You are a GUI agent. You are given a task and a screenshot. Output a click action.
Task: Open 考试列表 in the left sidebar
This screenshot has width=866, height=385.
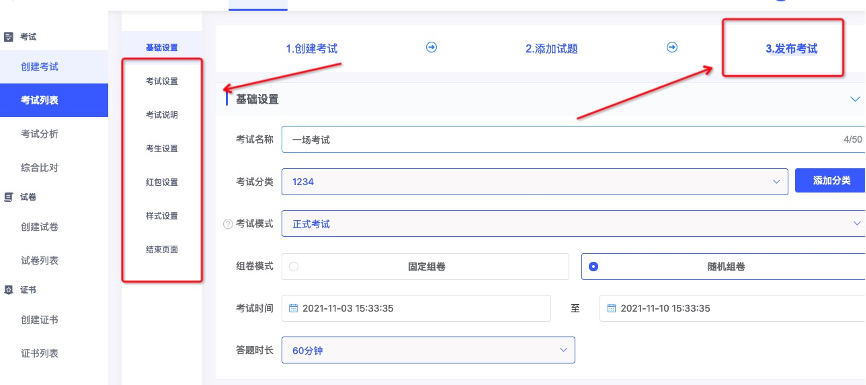[54, 100]
